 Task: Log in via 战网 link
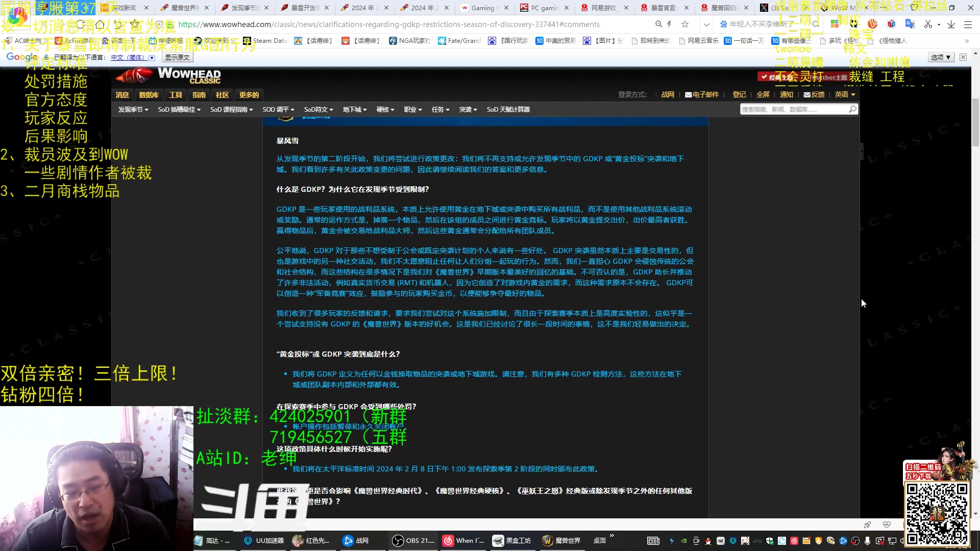click(x=668, y=94)
